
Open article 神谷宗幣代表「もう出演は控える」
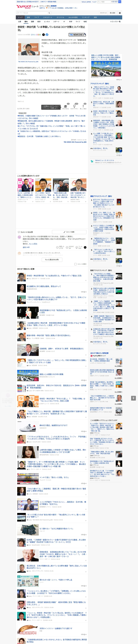point(54,276)
